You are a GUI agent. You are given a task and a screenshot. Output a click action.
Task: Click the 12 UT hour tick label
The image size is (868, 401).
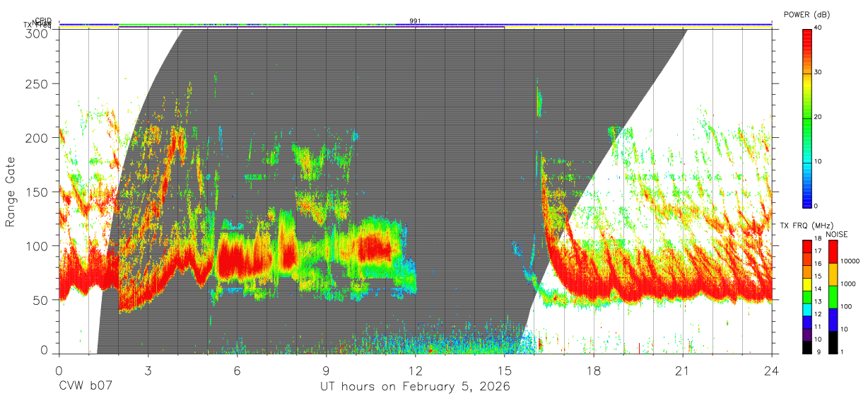pos(415,369)
